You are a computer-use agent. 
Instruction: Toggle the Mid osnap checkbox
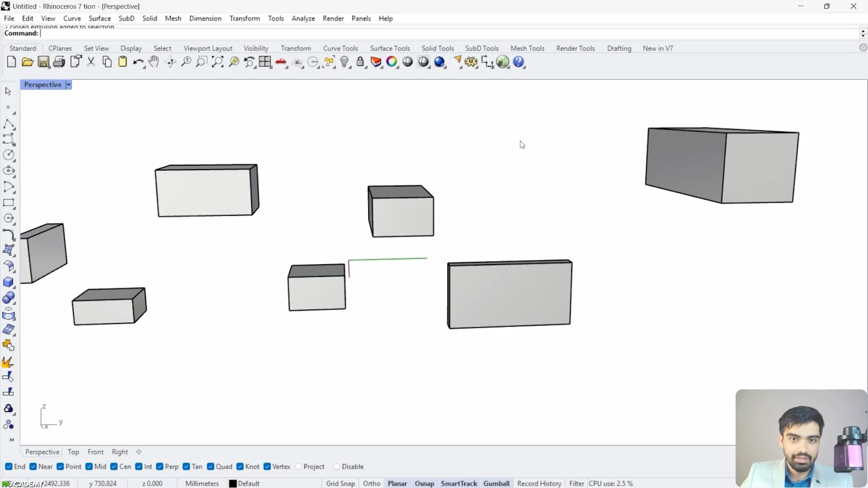[x=89, y=466]
